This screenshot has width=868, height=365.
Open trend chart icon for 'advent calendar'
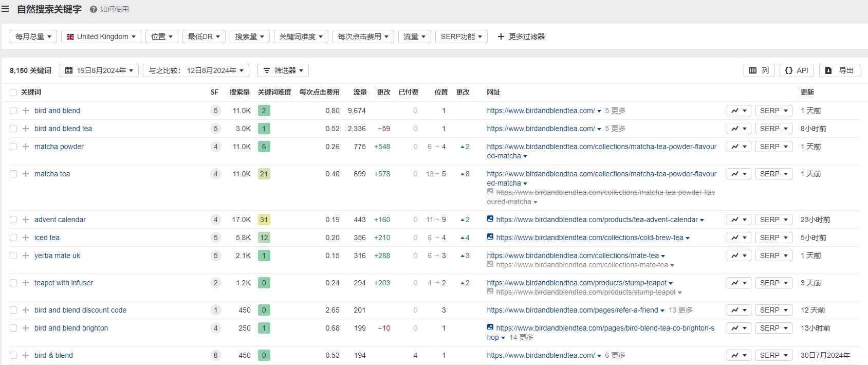[x=739, y=220]
